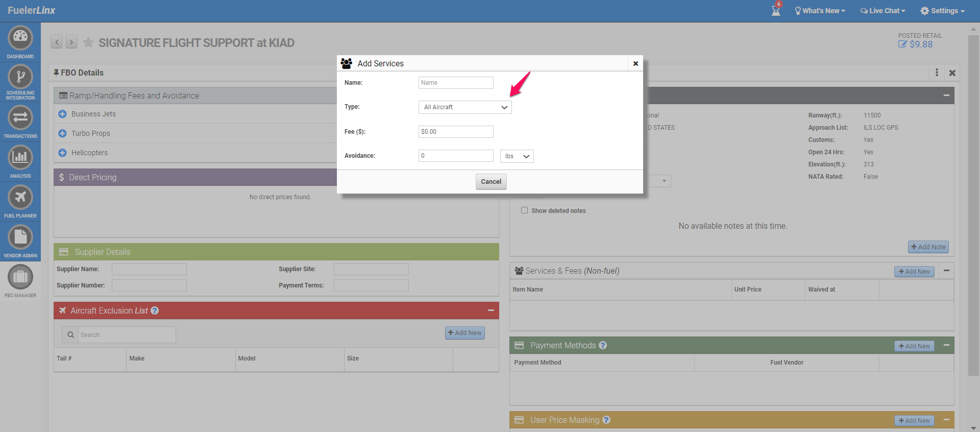980x432 pixels.
Task: Click the hourglass notifications icon
Action: (776, 10)
